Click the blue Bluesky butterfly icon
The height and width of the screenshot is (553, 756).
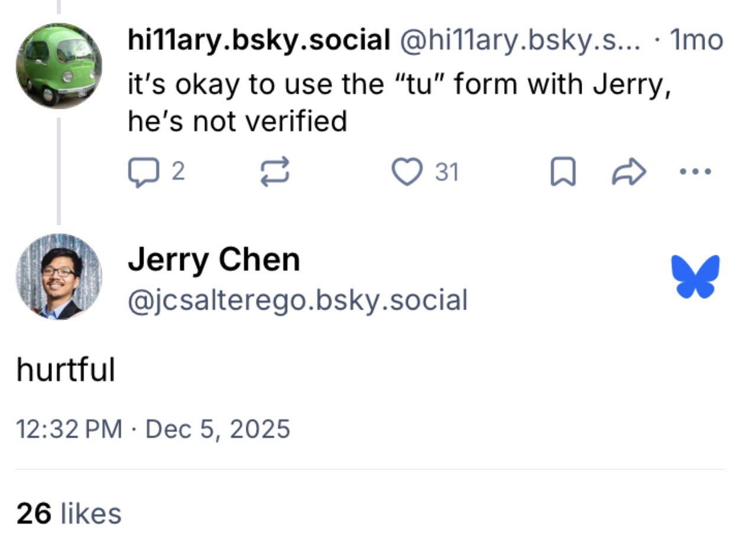coord(696,276)
